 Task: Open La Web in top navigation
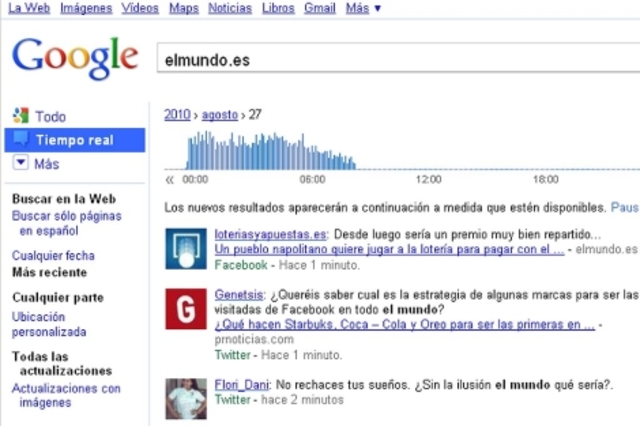point(29,8)
